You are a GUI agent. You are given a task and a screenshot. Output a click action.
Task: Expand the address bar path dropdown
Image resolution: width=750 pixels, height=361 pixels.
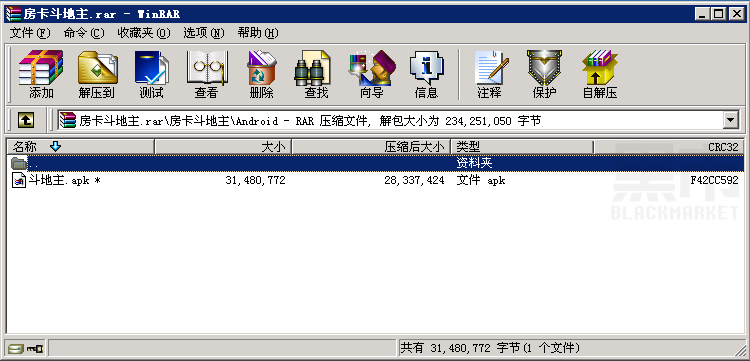[730, 120]
